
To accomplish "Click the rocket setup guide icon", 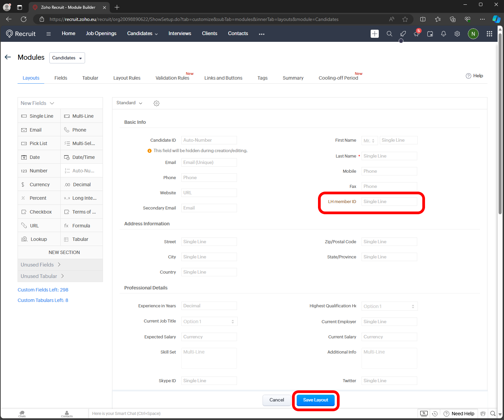I will [403, 34].
